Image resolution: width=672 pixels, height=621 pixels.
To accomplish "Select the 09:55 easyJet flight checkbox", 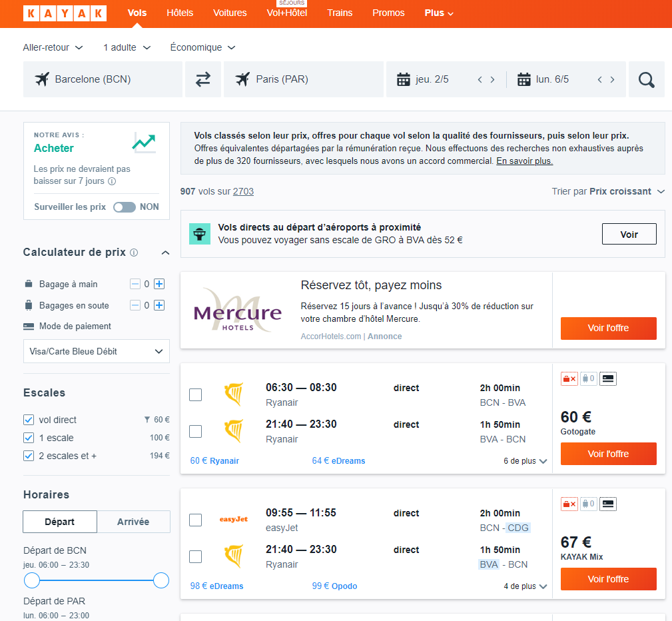I will click(195, 520).
